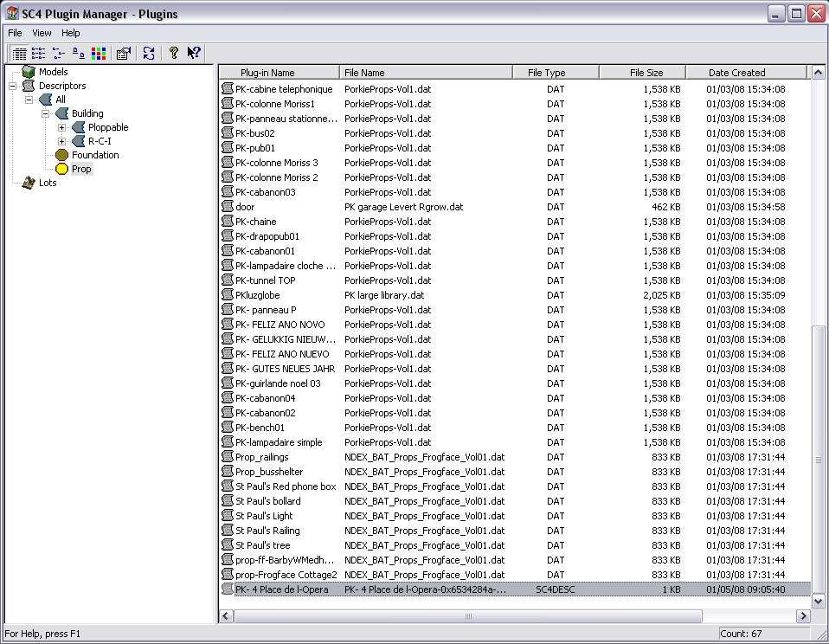This screenshot has height=644, width=829.
Task: Open the View menu
Action: [42, 33]
